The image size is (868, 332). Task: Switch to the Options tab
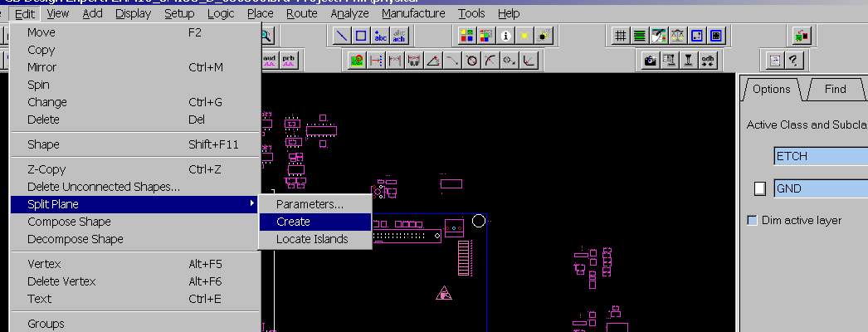771,89
